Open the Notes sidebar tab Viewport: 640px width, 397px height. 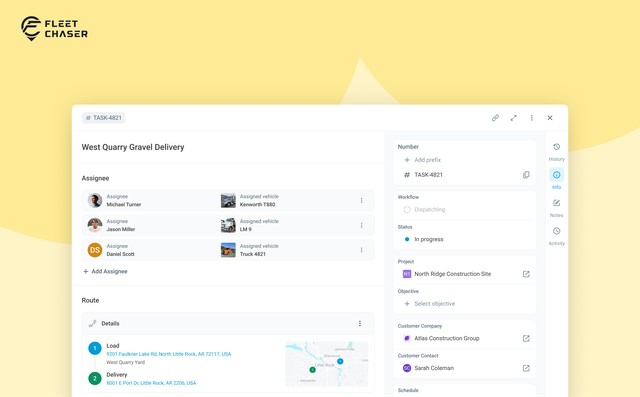tap(556, 208)
